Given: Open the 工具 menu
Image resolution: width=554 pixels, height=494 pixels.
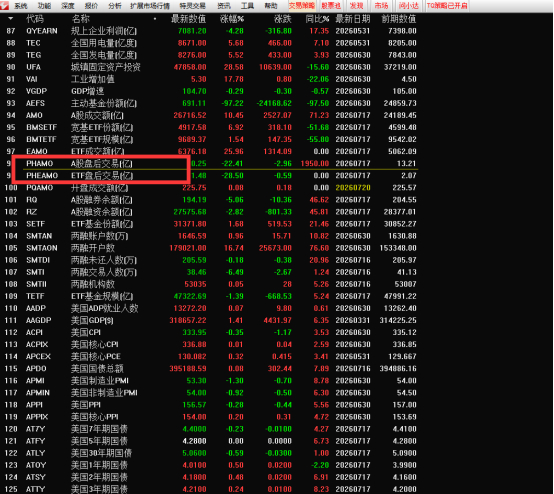Looking at the screenshot, I should coord(247,6).
